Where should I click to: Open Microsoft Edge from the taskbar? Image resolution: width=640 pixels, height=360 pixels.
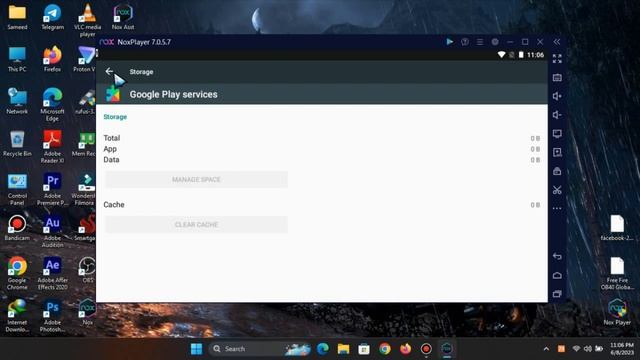323,349
